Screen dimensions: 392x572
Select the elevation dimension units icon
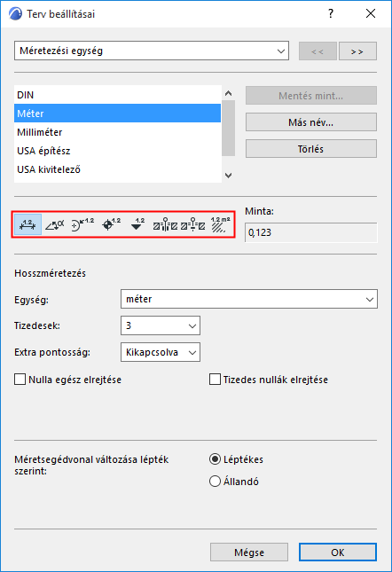(137, 224)
